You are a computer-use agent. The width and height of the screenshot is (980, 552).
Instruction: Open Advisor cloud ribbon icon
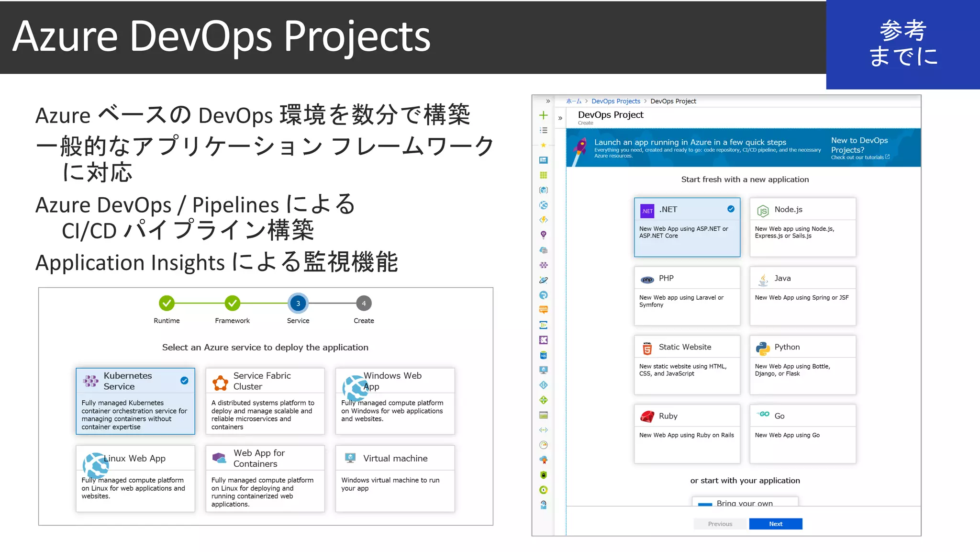[x=543, y=460]
